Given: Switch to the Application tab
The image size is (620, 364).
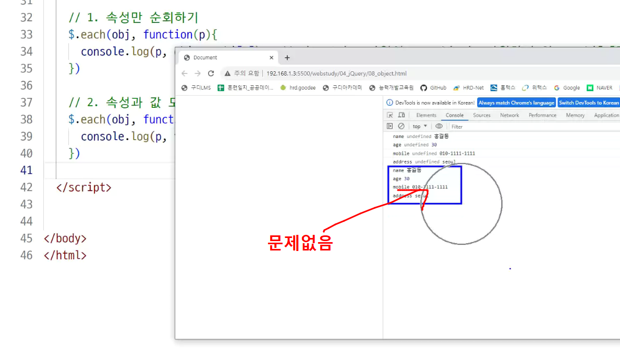Looking at the screenshot, I should coord(606,115).
